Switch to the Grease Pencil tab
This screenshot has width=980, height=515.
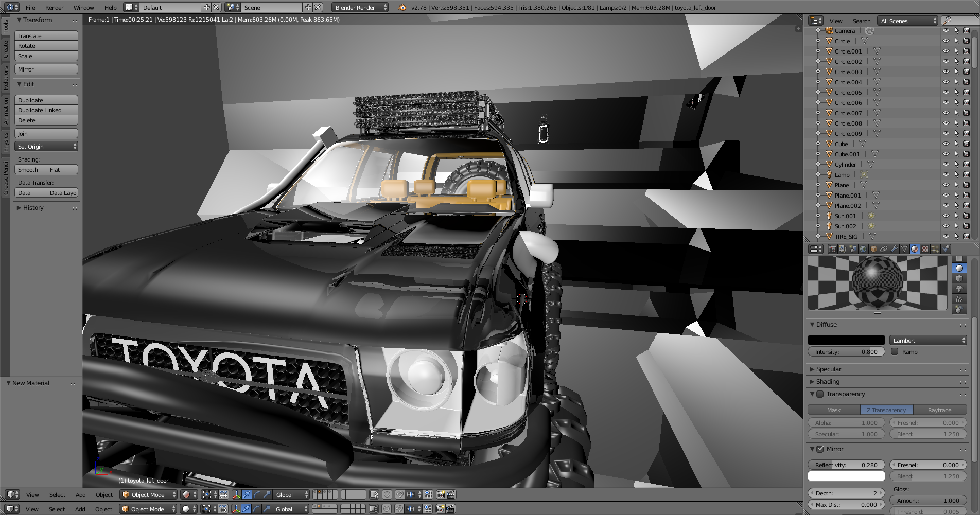(5, 177)
